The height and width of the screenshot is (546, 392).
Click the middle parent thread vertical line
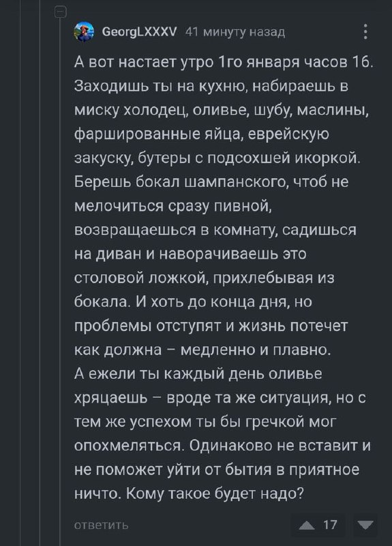click(x=40, y=273)
